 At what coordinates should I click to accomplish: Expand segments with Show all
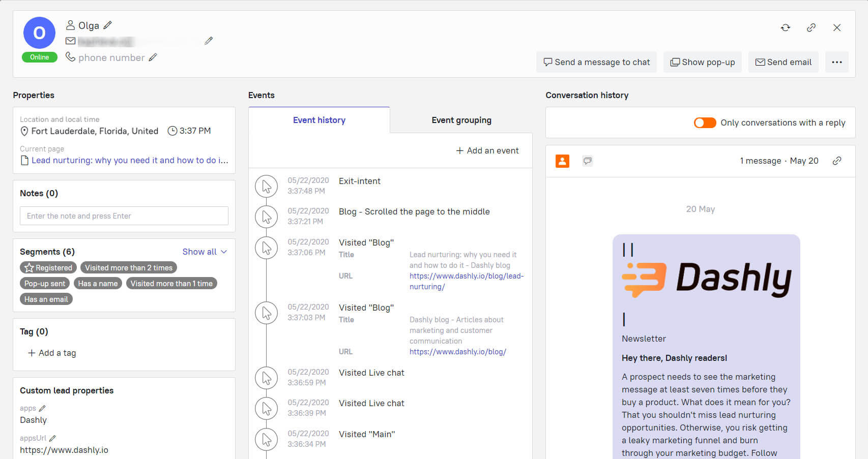tap(205, 252)
